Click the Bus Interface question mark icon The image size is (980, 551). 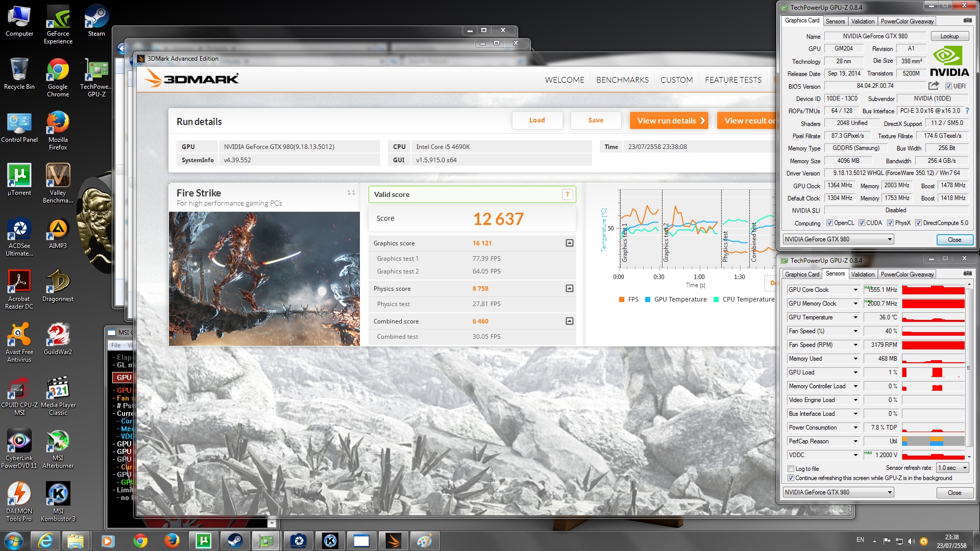coord(967,111)
